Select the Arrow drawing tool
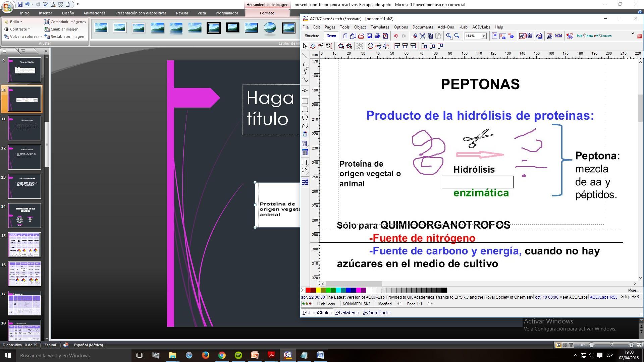644x362 pixels. tap(305, 90)
